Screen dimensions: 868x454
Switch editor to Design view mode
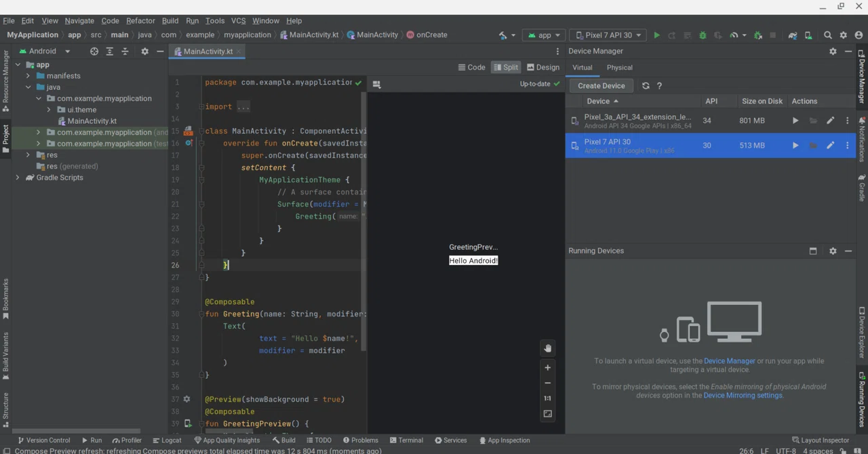pos(543,67)
